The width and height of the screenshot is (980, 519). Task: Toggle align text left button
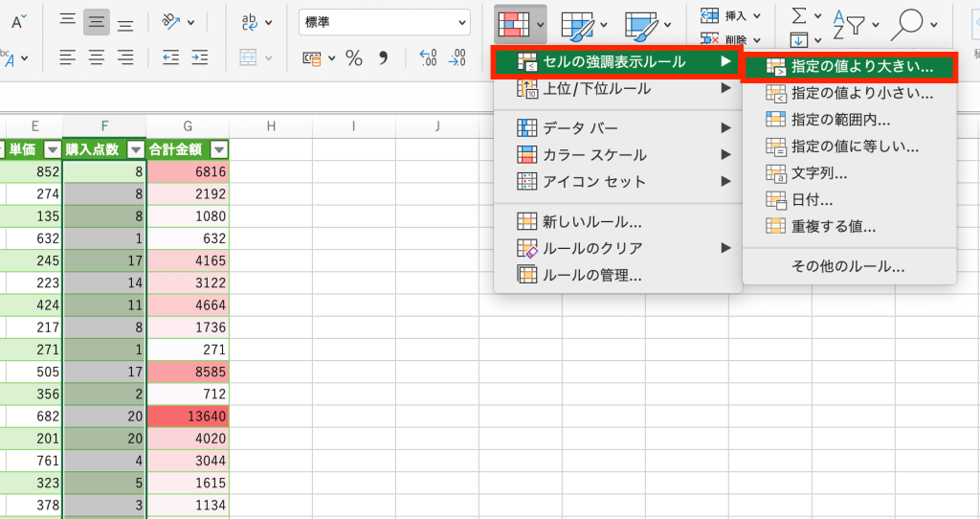pyautogui.click(x=67, y=57)
